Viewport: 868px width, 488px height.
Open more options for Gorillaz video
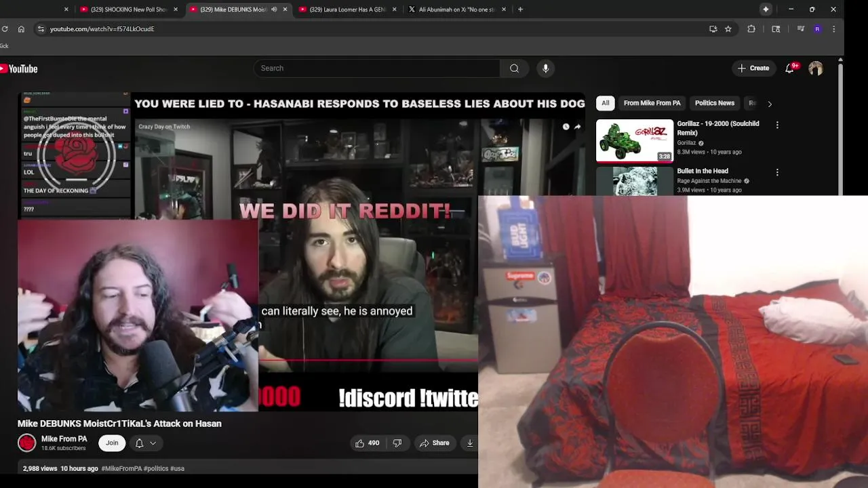coord(777,125)
